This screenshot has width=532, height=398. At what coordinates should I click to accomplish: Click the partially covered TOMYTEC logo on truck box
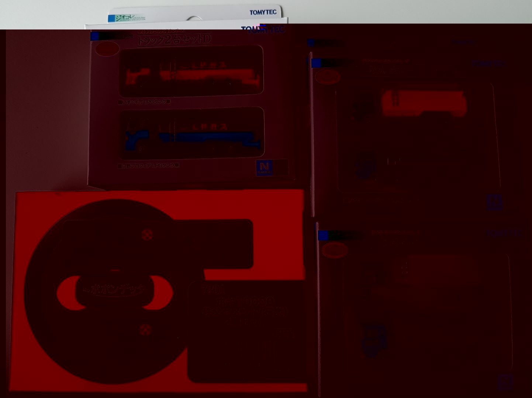[263, 29]
